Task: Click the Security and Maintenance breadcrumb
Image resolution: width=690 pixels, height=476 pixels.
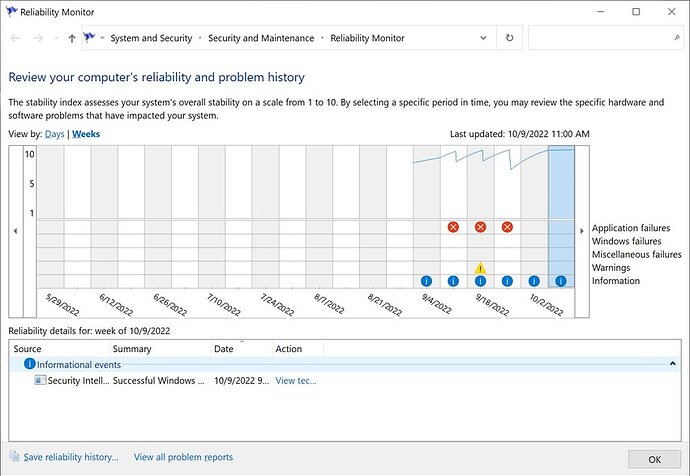Action: pos(261,38)
